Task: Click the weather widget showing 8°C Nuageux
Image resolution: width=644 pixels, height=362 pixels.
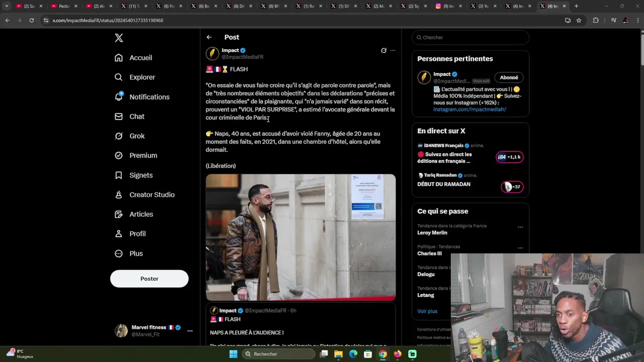Action: tap(20, 354)
